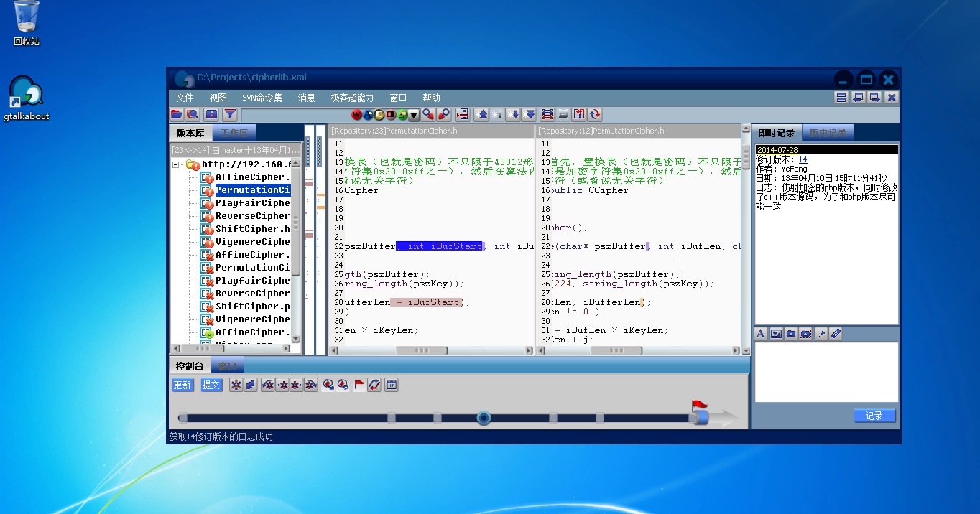
Task: Click the revision timeline slider's round handle
Action: pos(484,418)
